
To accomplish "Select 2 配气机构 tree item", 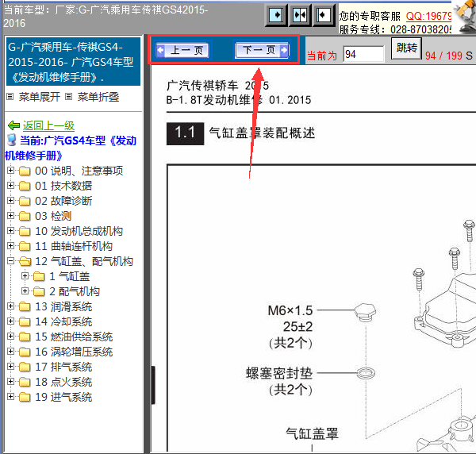I will [x=75, y=291].
